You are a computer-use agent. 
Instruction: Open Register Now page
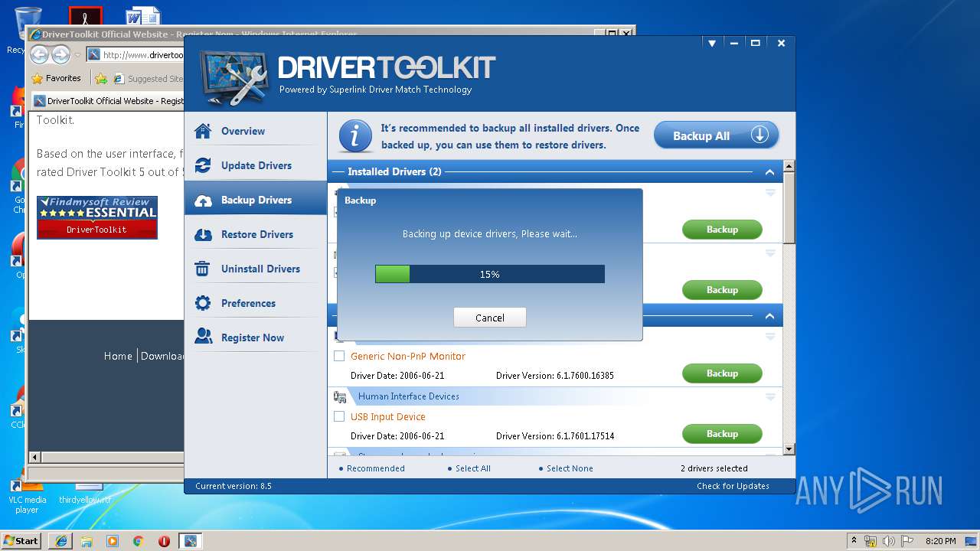(x=255, y=337)
